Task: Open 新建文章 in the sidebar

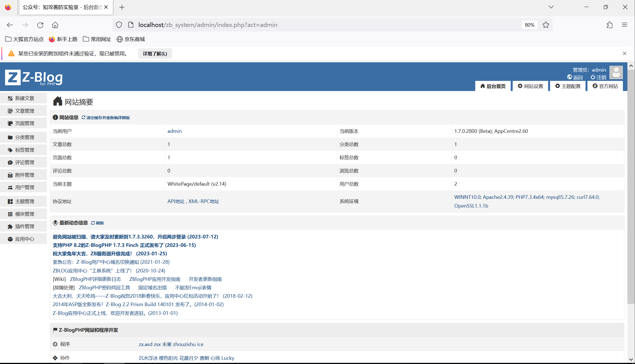Action: (24, 98)
